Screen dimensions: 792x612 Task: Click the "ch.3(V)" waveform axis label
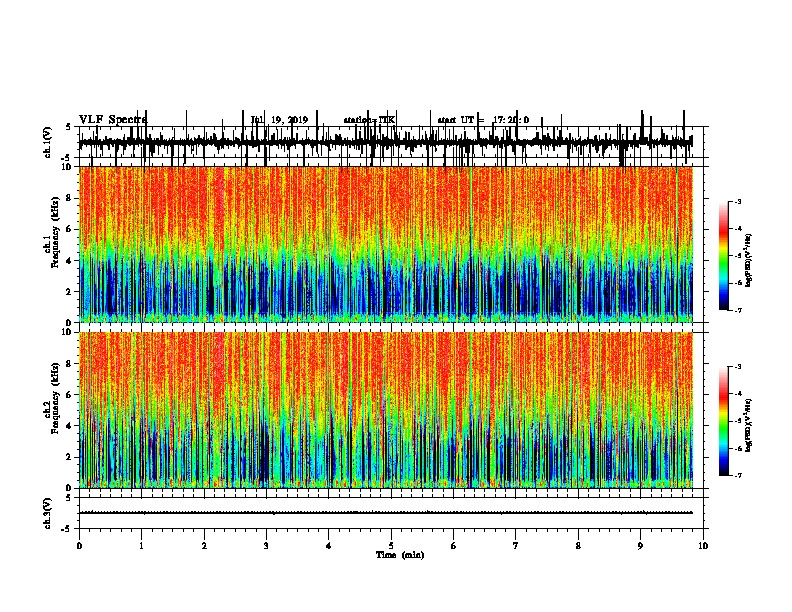point(47,513)
